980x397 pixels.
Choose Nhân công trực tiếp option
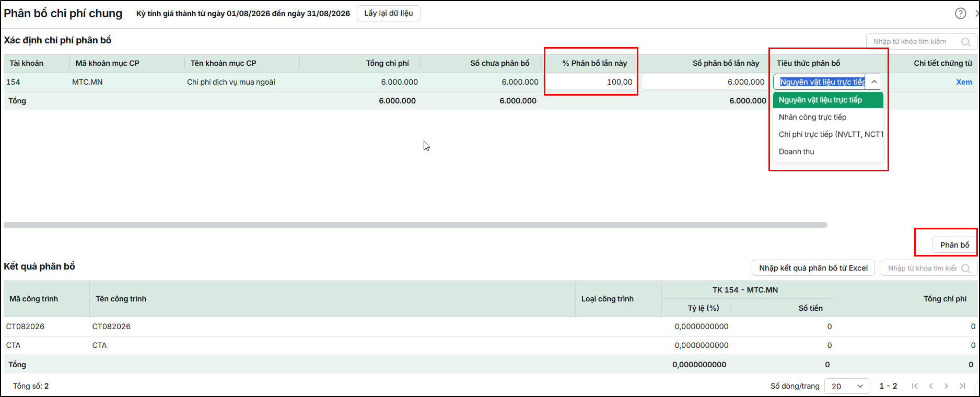(x=828, y=117)
